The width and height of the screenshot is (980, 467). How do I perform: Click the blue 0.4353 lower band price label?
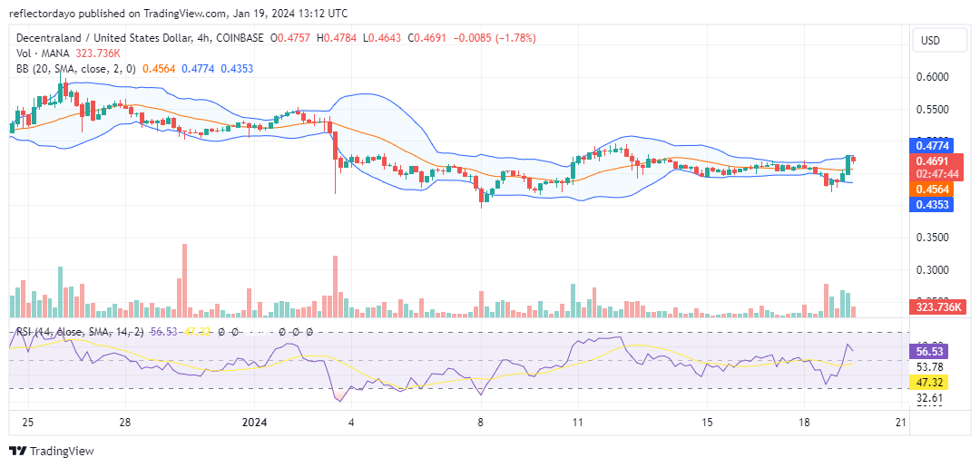click(x=932, y=204)
